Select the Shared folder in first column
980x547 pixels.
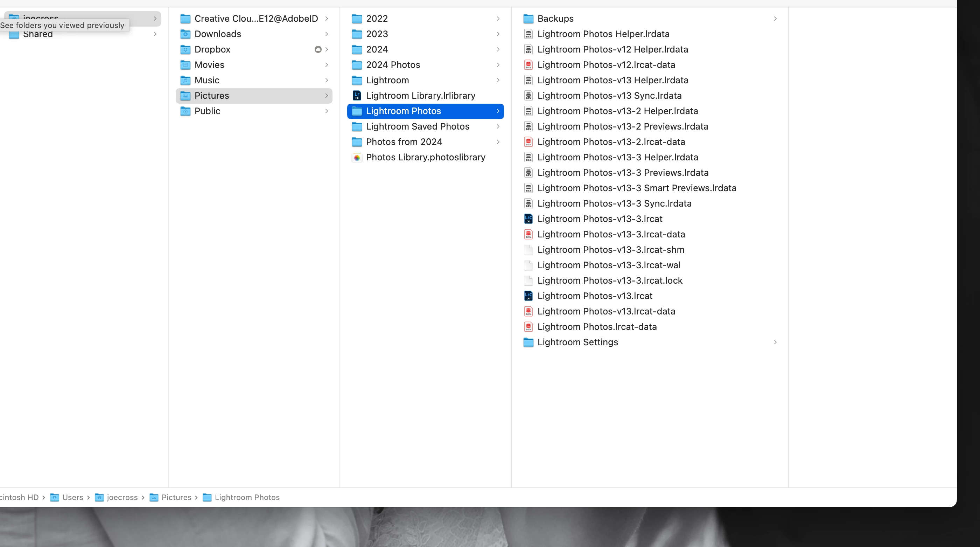point(38,35)
